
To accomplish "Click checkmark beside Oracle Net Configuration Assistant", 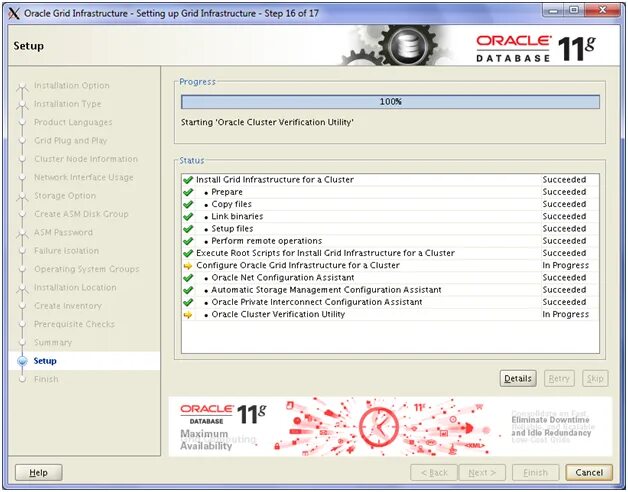I will (188, 278).
